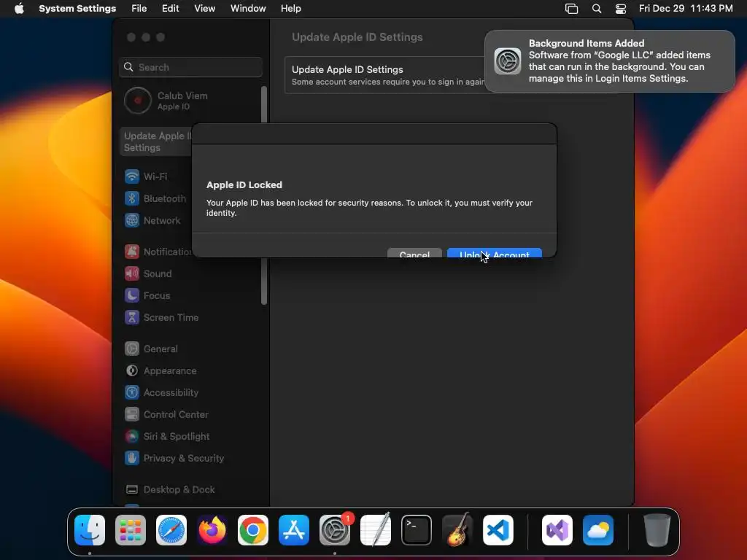Open Control Center icon in menu bar
This screenshot has width=747, height=560.
coord(621,9)
